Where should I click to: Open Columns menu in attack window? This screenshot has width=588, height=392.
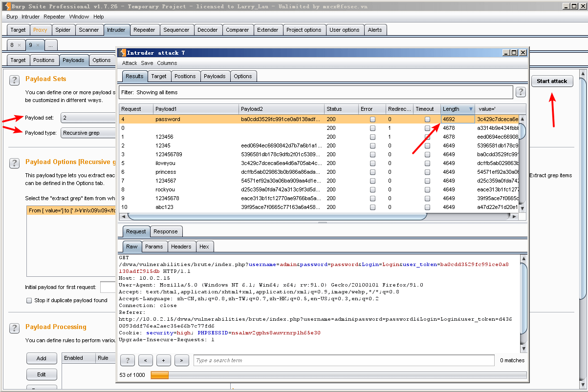(167, 63)
